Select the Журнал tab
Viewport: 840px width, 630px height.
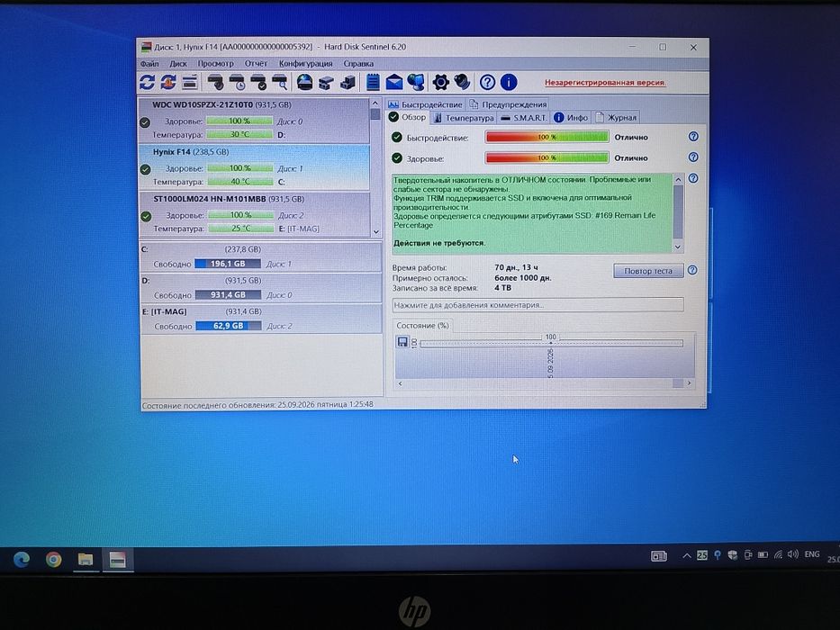(616, 118)
